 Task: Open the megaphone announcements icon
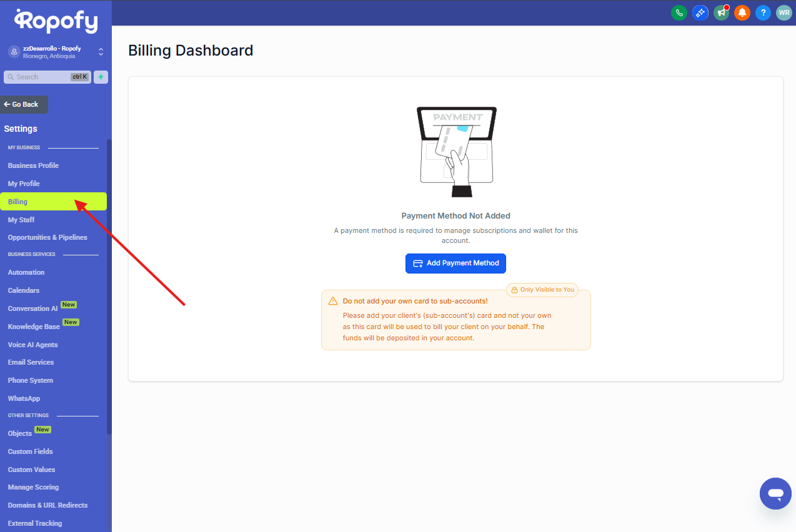point(721,12)
